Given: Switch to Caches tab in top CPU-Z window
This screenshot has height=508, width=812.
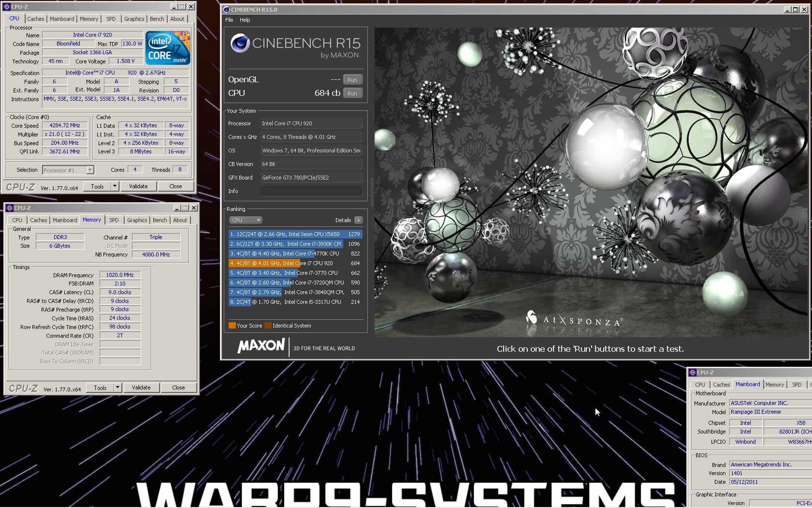Looking at the screenshot, I should coord(35,19).
